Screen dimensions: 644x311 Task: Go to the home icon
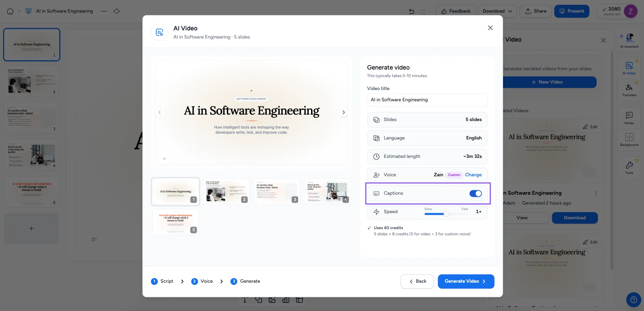[x=10, y=11]
